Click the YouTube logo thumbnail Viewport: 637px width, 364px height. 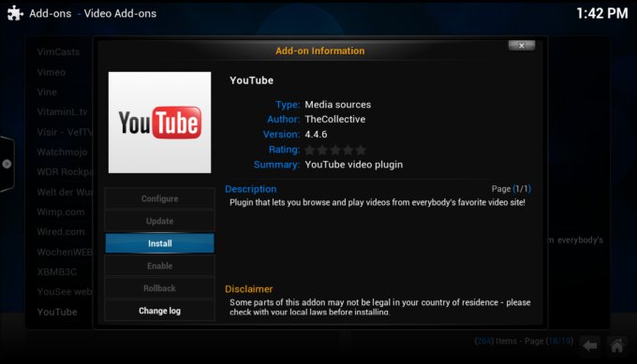[x=159, y=123]
